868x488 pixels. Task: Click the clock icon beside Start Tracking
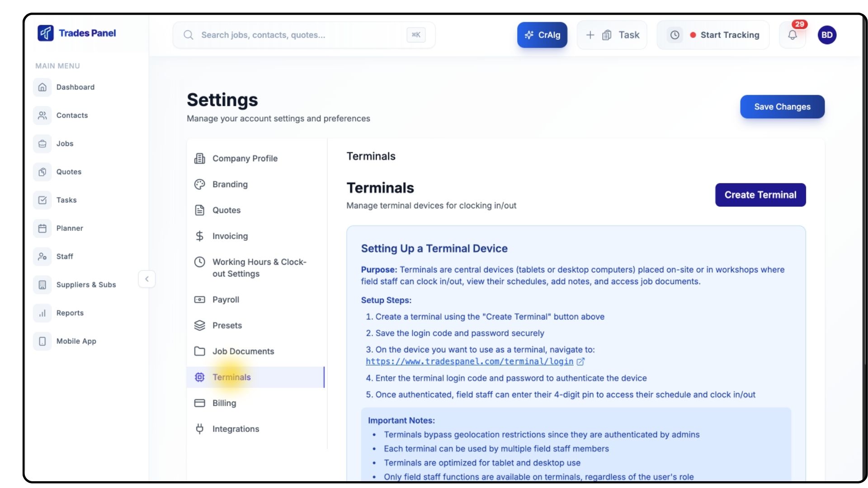point(675,35)
